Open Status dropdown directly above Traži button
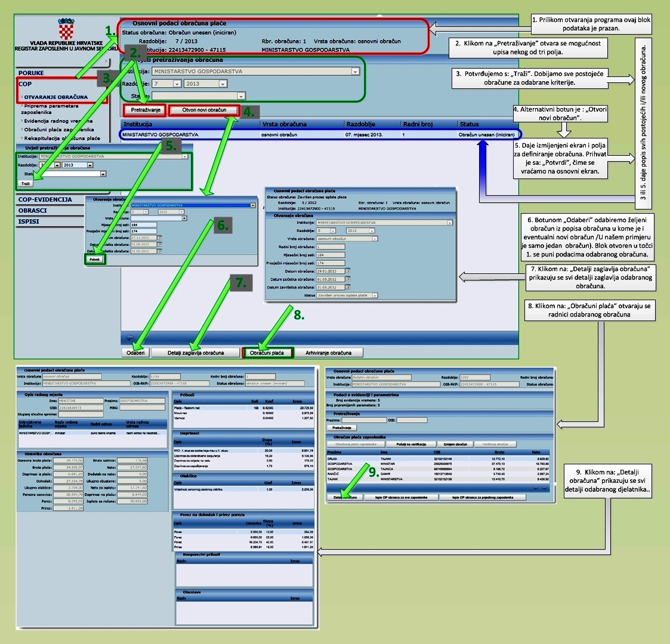This screenshot has width=670, height=644. click(103, 174)
